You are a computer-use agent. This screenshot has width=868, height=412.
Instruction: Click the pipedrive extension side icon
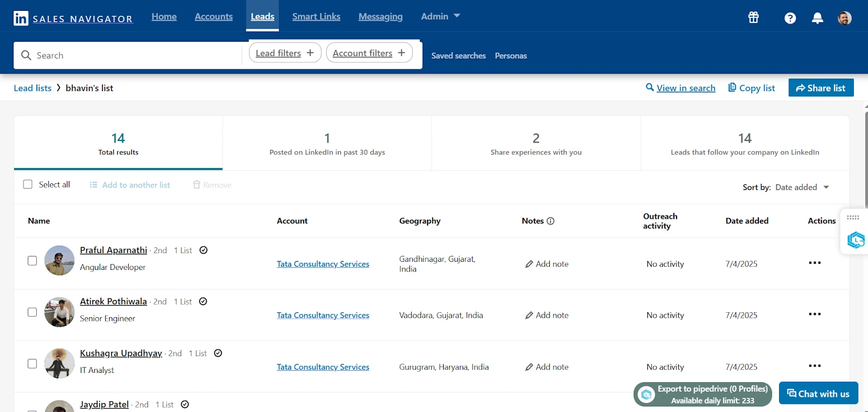856,240
